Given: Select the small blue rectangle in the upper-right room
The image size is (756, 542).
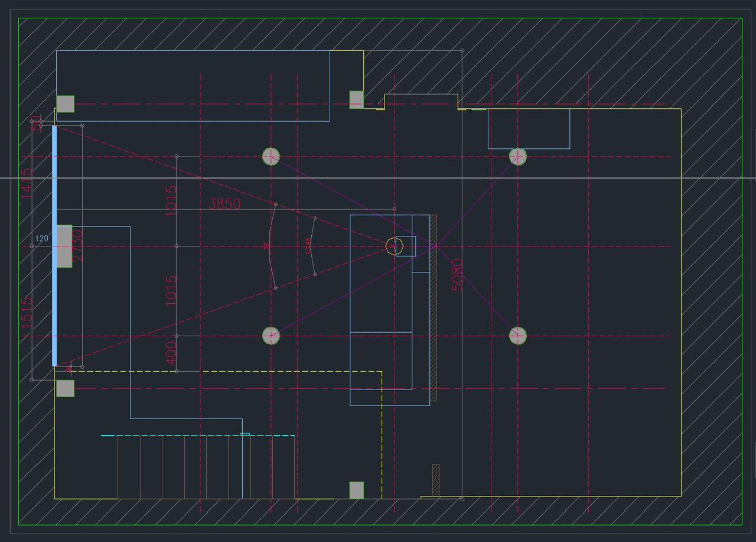Looking at the screenshot, I should 529,129.
